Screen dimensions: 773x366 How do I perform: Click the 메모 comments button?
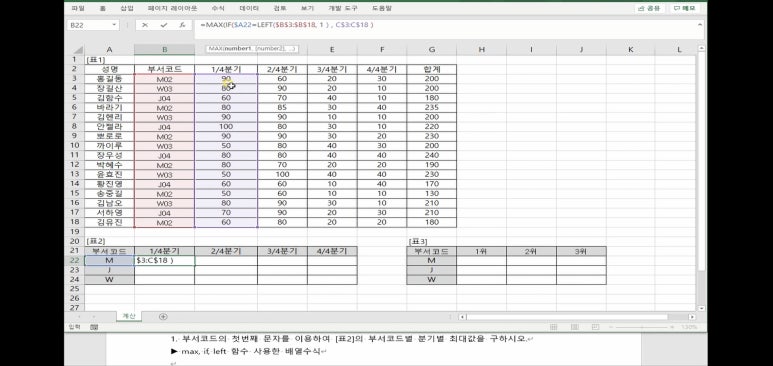pyautogui.click(x=684, y=8)
